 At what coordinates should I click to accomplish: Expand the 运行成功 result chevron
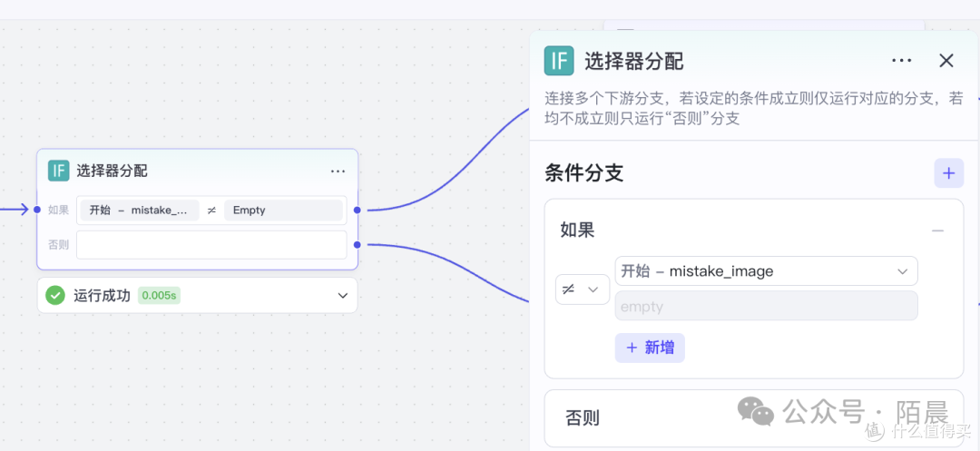tap(342, 296)
